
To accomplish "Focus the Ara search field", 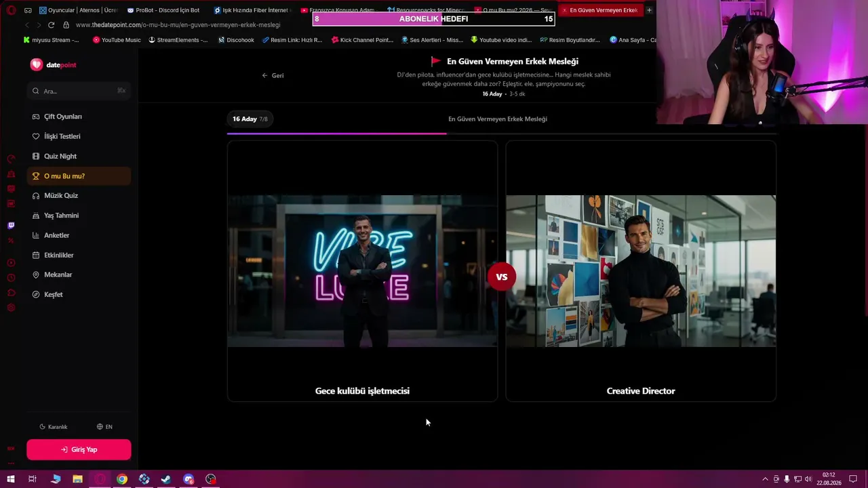I will click(79, 91).
